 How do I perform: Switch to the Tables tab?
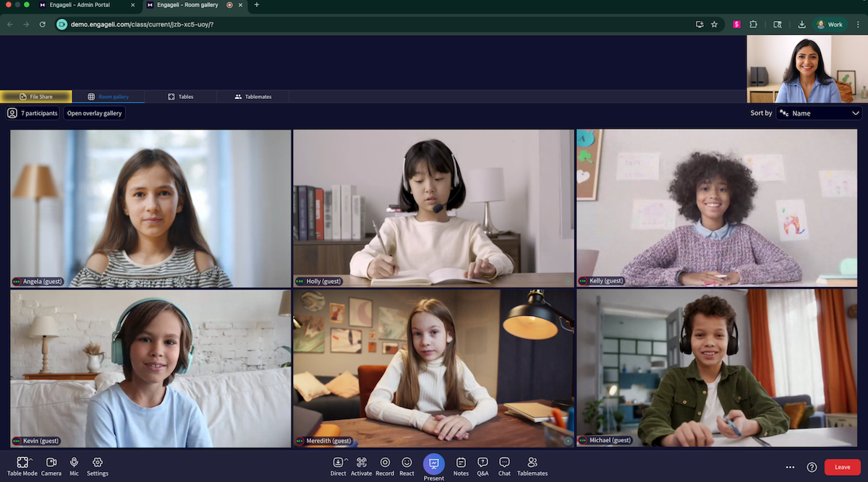click(180, 96)
